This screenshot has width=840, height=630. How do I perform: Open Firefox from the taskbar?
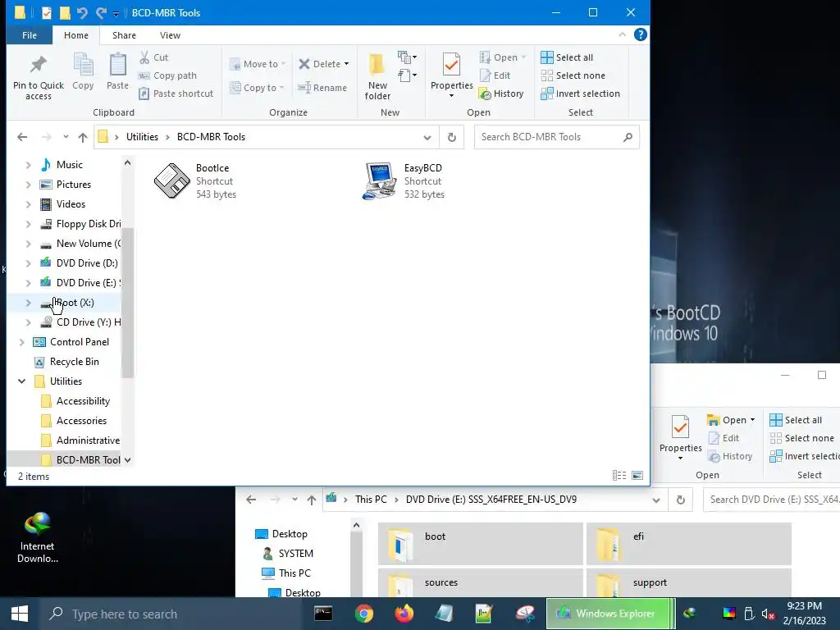tap(404, 614)
